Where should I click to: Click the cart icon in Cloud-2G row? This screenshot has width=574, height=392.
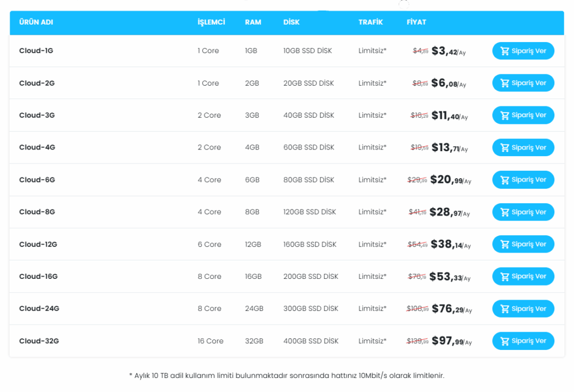[x=504, y=83]
